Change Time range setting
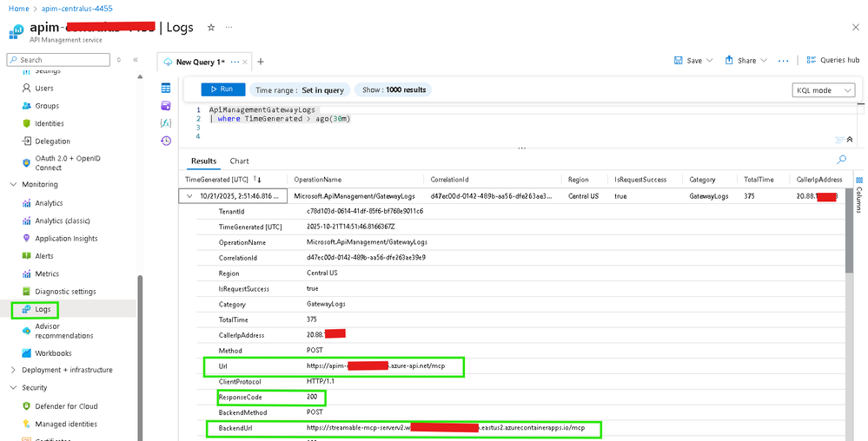 [300, 89]
